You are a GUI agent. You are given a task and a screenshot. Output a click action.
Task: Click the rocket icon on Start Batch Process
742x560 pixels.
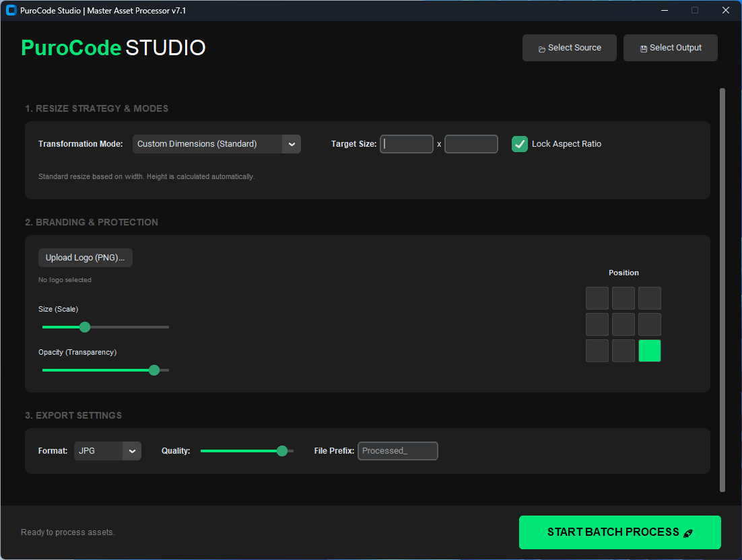click(x=687, y=532)
